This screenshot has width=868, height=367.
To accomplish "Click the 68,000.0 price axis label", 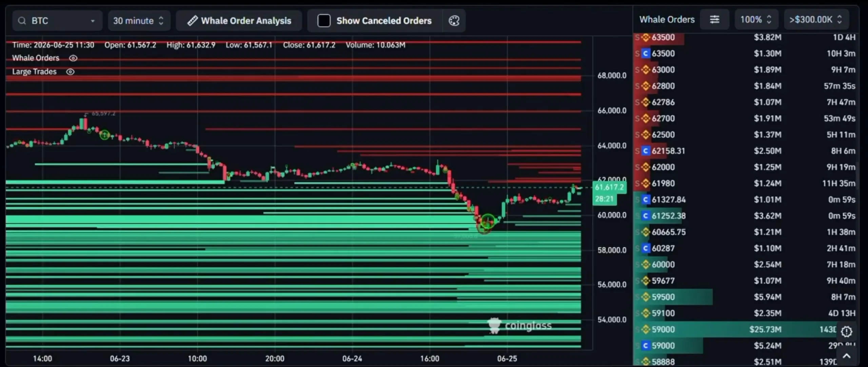I will 612,76.
